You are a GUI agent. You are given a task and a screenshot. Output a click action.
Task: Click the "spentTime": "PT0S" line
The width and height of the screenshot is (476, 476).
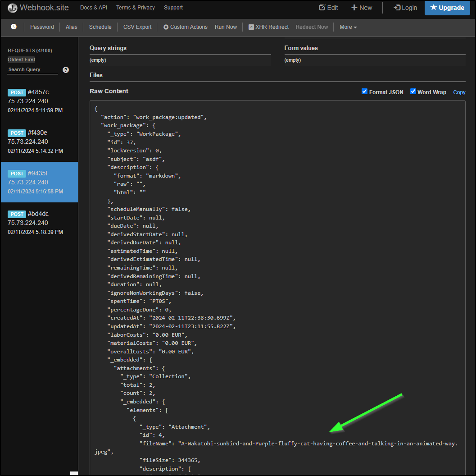pyautogui.click(x=139, y=301)
